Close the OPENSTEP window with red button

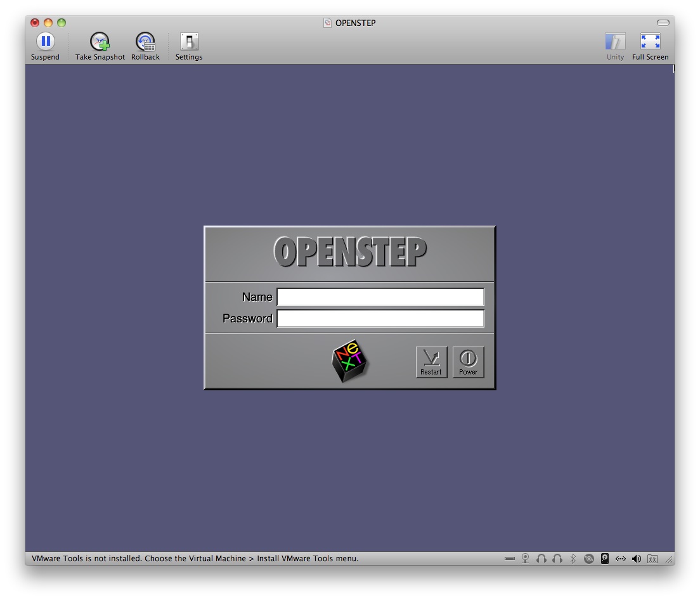tap(35, 23)
